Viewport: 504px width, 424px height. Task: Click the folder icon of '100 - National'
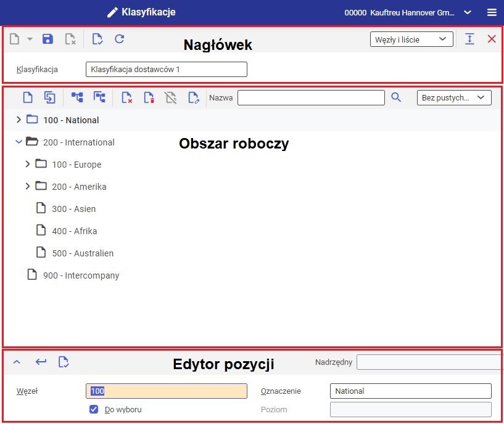(32, 119)
